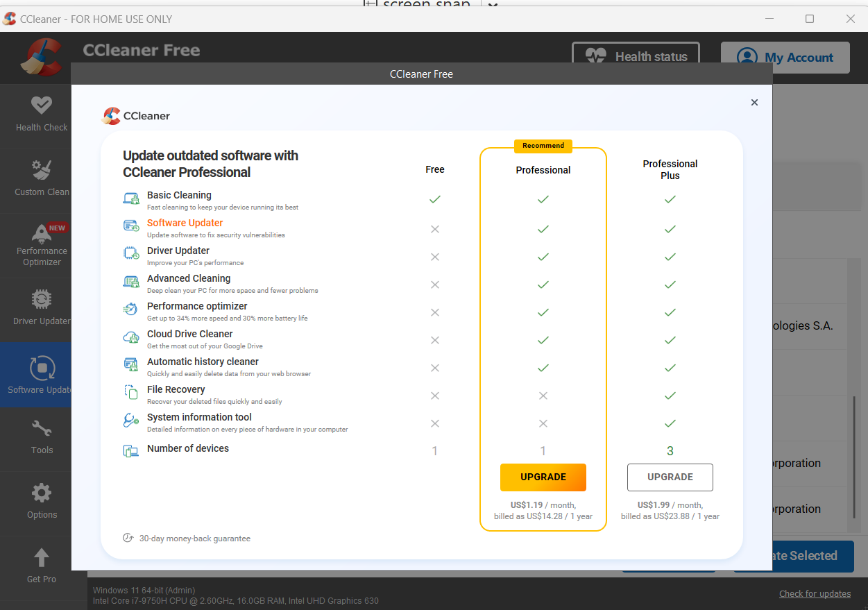Click the Professional Plus plan header
This screenshot has height=610, width=868.
[x=670, y=169]
